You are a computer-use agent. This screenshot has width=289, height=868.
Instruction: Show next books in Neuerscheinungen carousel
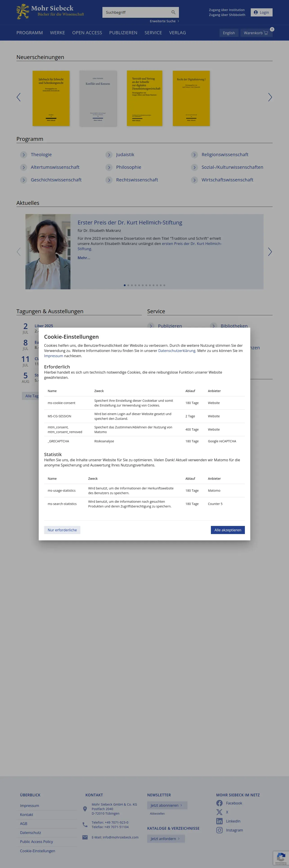[x=270, y=97]
